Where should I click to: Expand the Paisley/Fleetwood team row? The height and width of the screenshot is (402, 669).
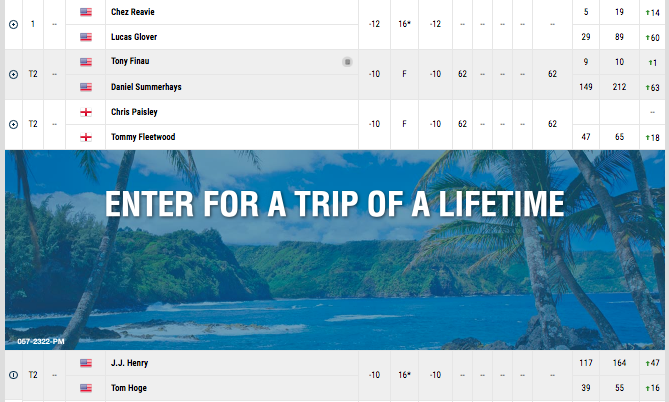click(13, 125)
